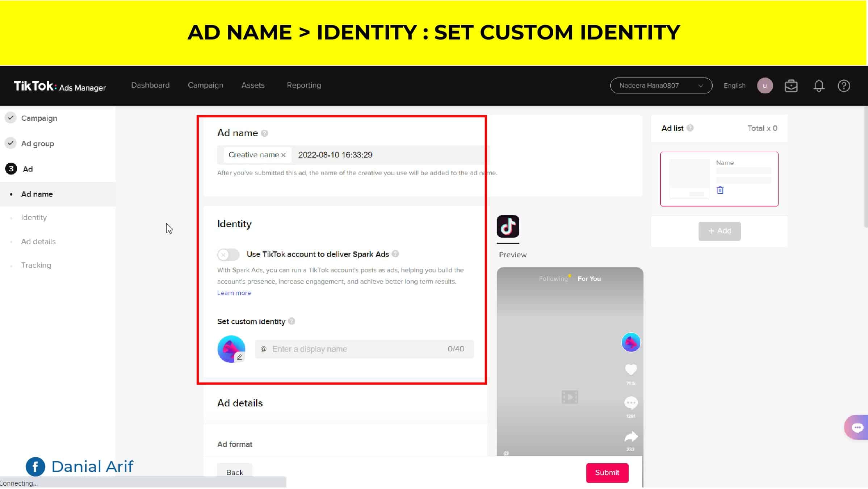Screen dimensions: 868x489
Task: Remove the Creative name tag
Action: [284, 155]
